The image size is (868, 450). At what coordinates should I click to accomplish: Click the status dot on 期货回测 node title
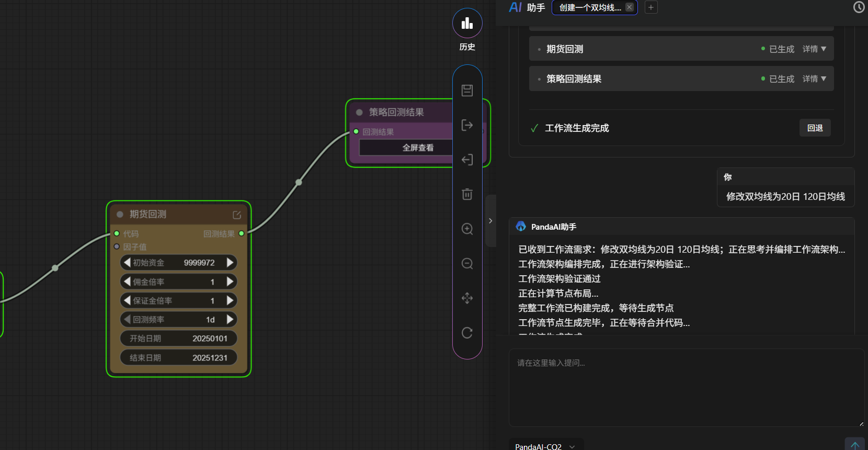coord(120,215)
